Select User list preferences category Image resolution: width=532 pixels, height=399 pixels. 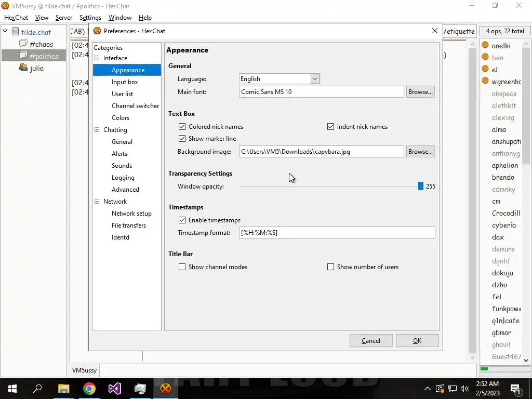pyautogui.click(x=122, y=94)
